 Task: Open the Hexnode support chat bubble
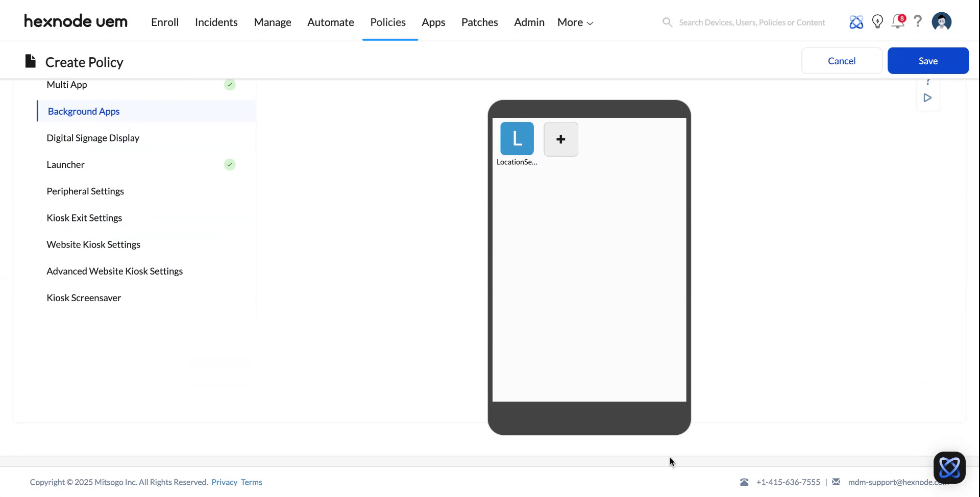(x=949, y=467)
